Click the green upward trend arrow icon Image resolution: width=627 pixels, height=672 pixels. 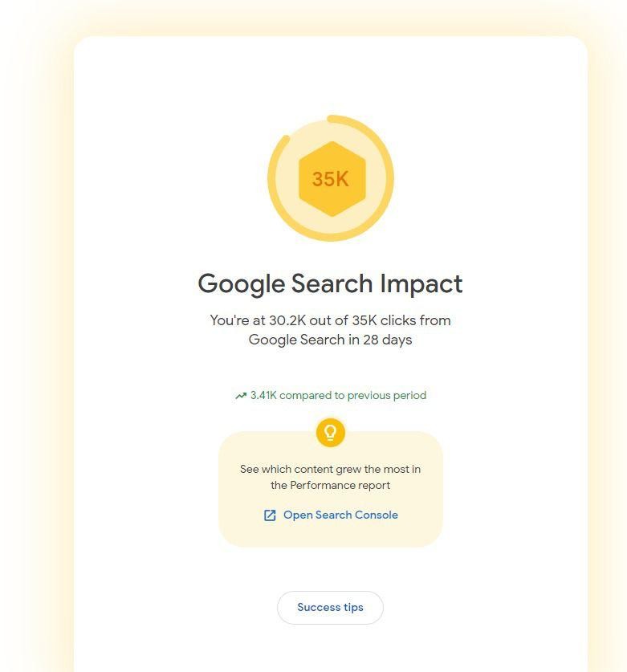tap(241, 396)
